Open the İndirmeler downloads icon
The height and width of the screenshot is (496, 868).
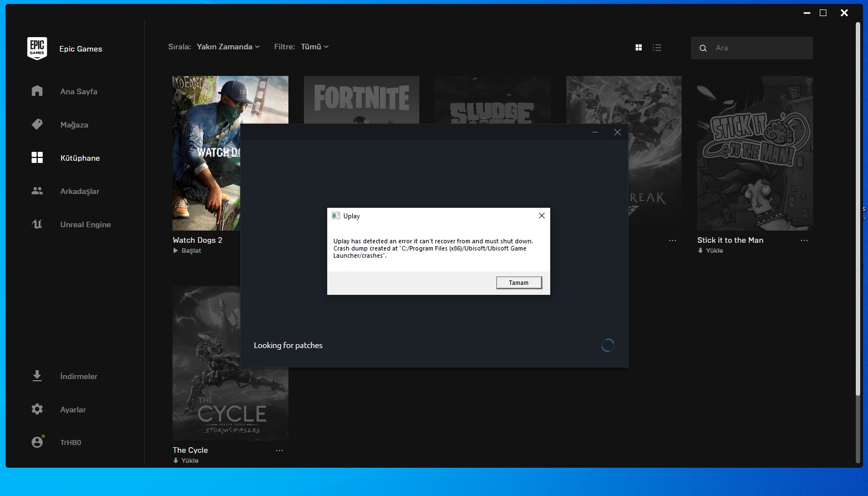37,376
